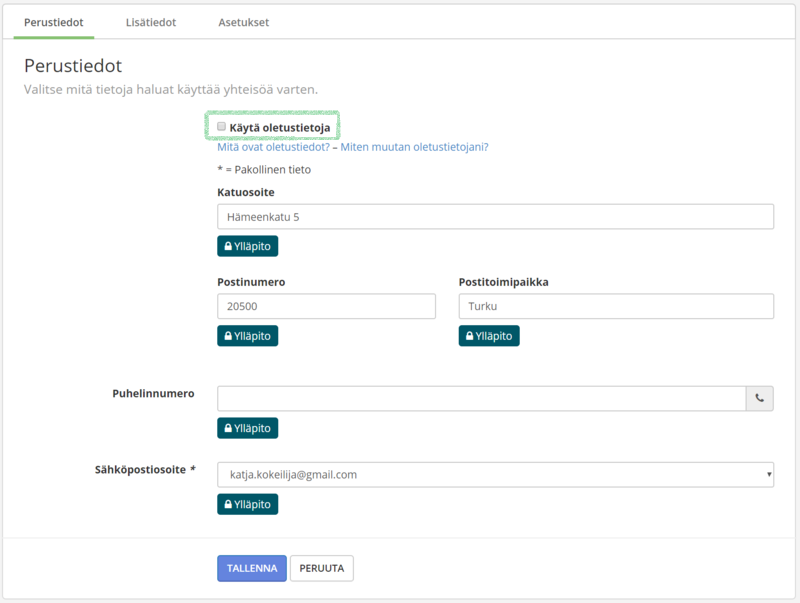Click the Ylläpito lock button under Puhelinnumero
Image resolution: width=800 pixels, height=603 pixels.
pos(247,428)
